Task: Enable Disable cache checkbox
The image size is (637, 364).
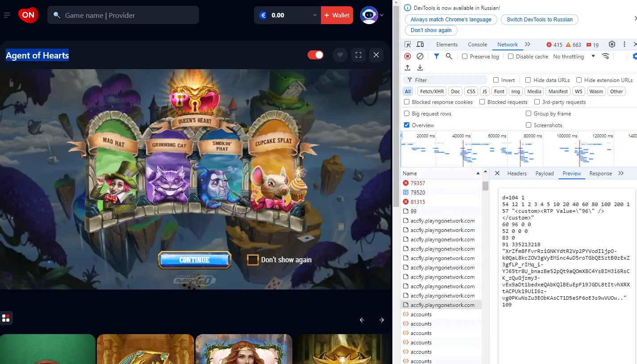Action: point(511,57)
